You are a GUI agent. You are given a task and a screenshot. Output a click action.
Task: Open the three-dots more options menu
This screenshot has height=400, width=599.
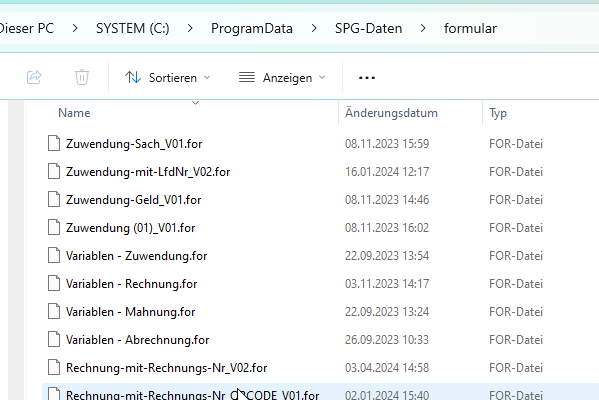(x=367, y=78)
